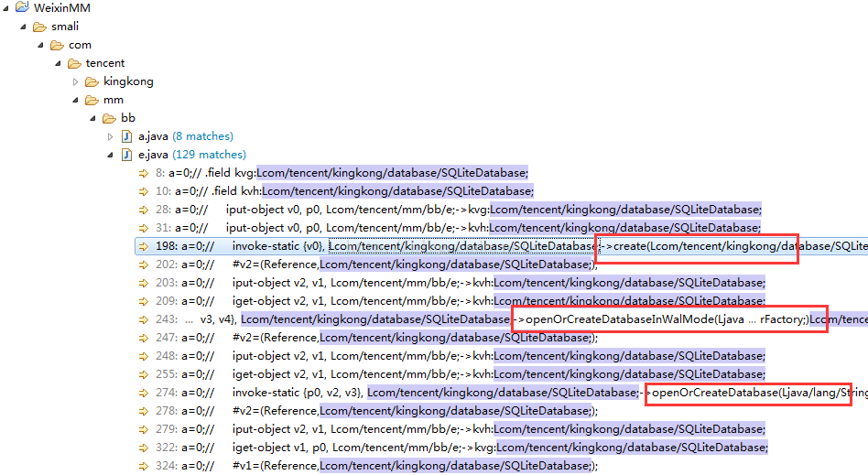Screen dimensions: 868x475
Task: Open match line 198 invoke-static create
Action: pos(512,246)
